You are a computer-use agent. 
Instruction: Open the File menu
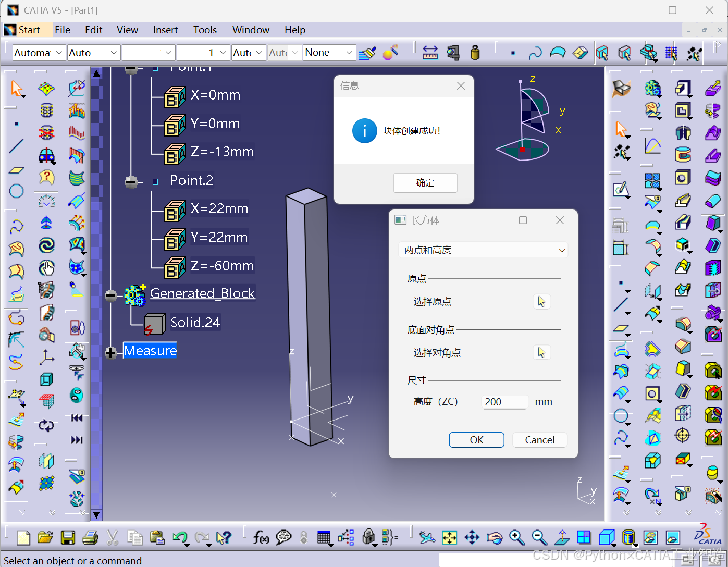click(63, 30)
